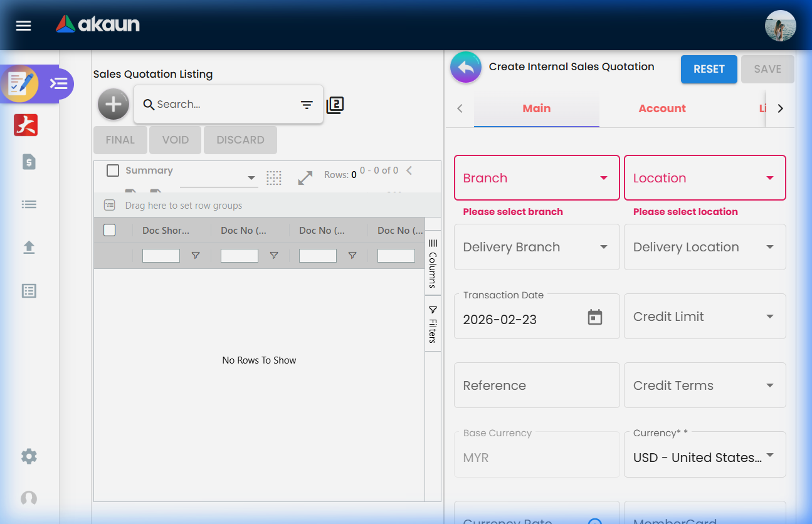Image resolution: width=812 pixels, height=524 pixels.
Task: Open the Branch dropdown
Action: coord(536,177)
